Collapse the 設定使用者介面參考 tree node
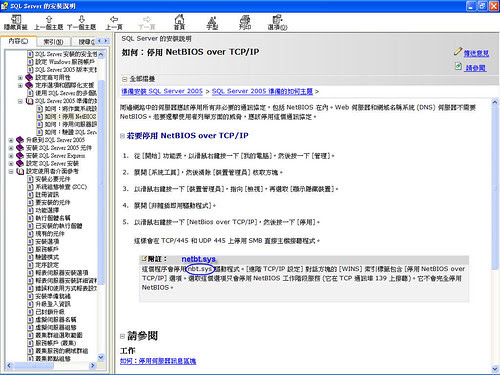Image resolution: width=500 pixels, height=375 pixels. [x=11, y=171]
